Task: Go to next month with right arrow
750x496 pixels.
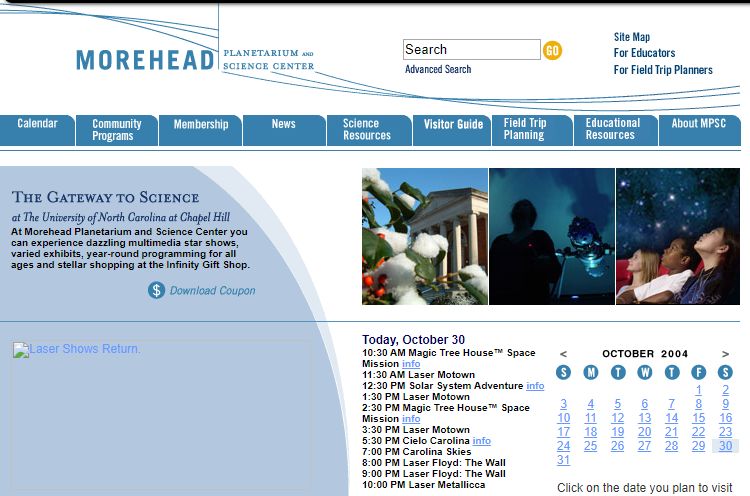Action: click(725, 354)
